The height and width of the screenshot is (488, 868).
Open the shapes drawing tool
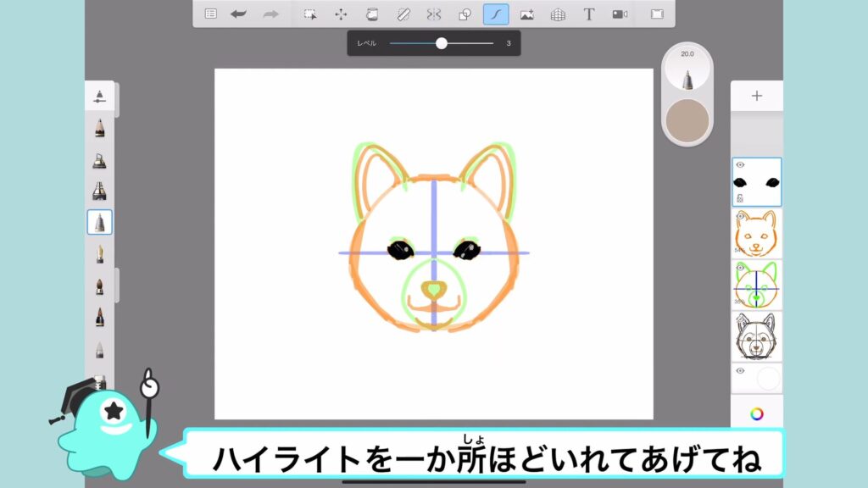pos(465,14)
